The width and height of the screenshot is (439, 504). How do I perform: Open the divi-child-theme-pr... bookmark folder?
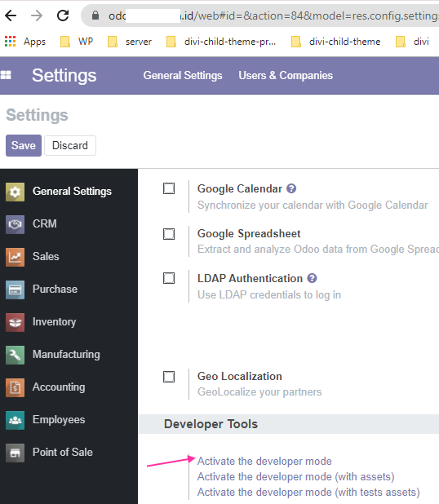(221, 42)
